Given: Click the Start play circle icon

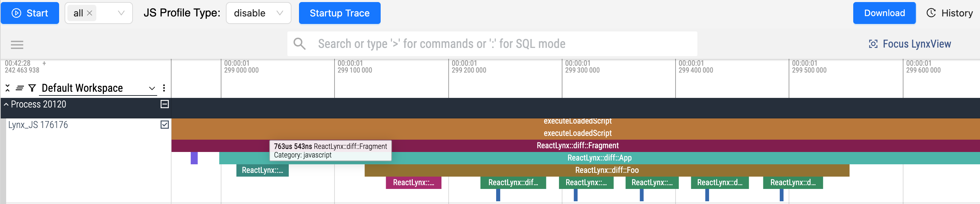Looking at the screenshot, I should pos(16,13).
